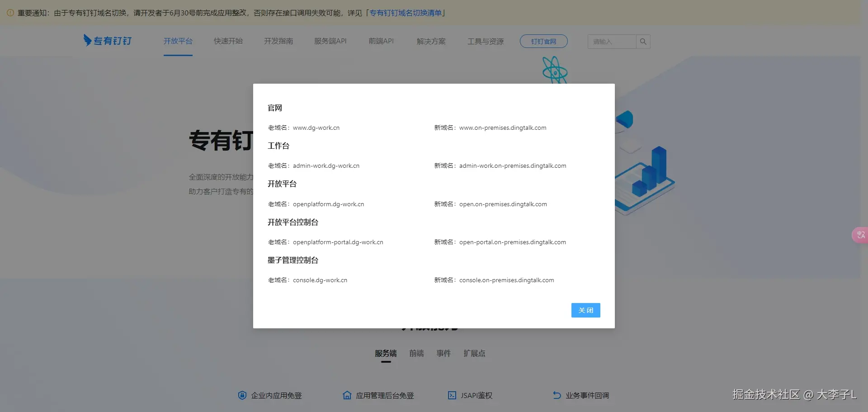Click the search magnifier icon
Image resolution: width=868 pixels, height=412 pixels.
pyautogui.click(x=643, y=41)
